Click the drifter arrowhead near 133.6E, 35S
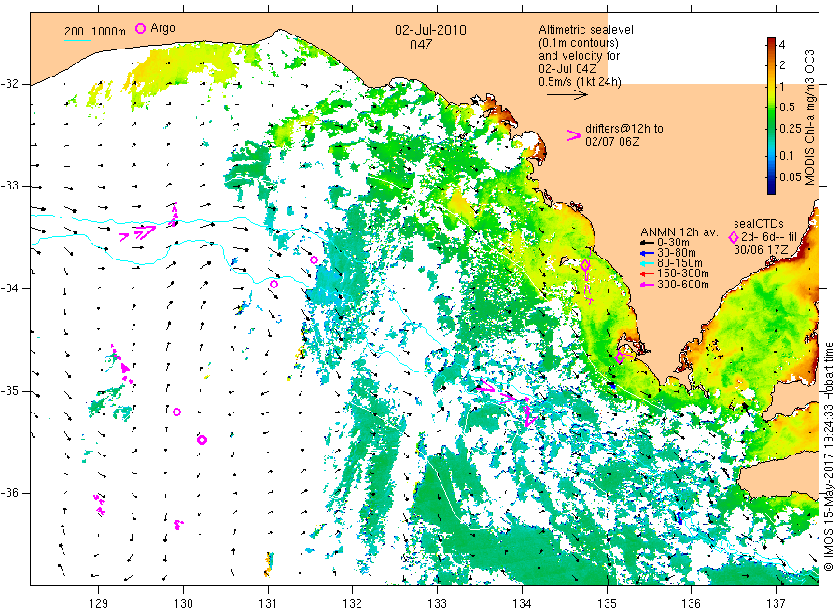Viewport: 840px width, 616px height. click(x=487, y=385)
